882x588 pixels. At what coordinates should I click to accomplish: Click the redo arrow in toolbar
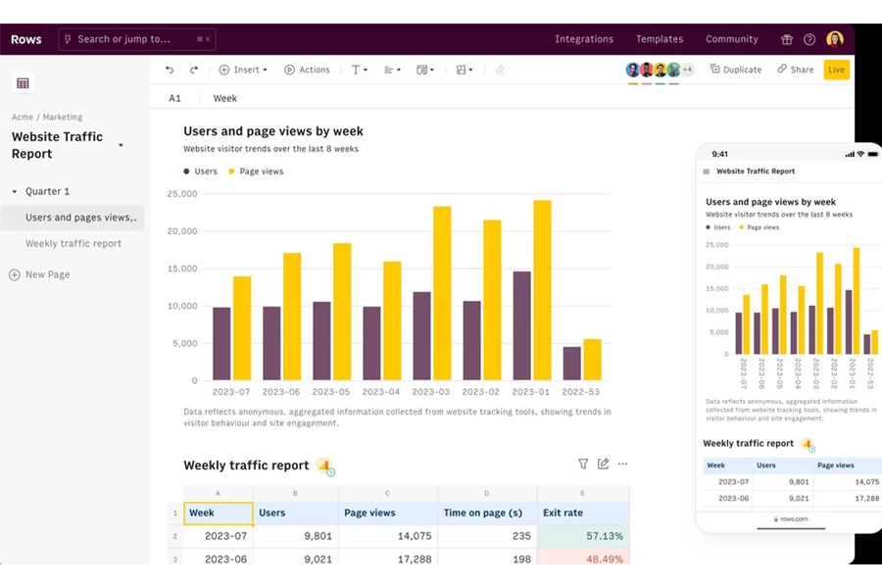point(194,70)
